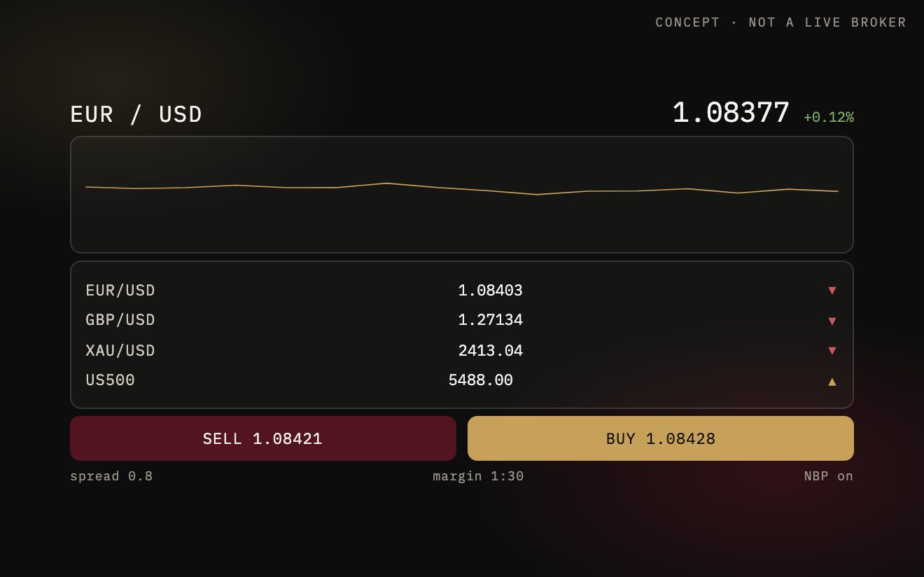Select the XAU/USD instrument label
This screenshot has height=577, width=924.
tap(120, 351)
